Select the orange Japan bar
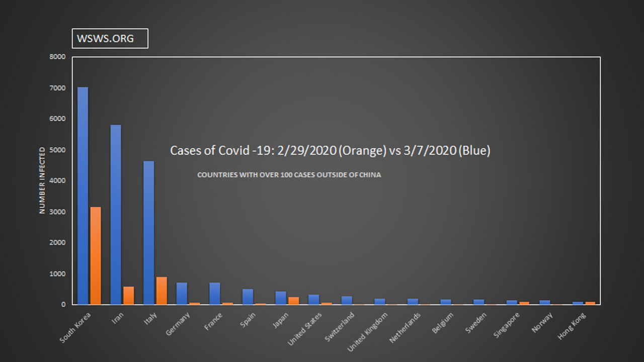Viewport: 644px width, 362px height. click(293, 301)
